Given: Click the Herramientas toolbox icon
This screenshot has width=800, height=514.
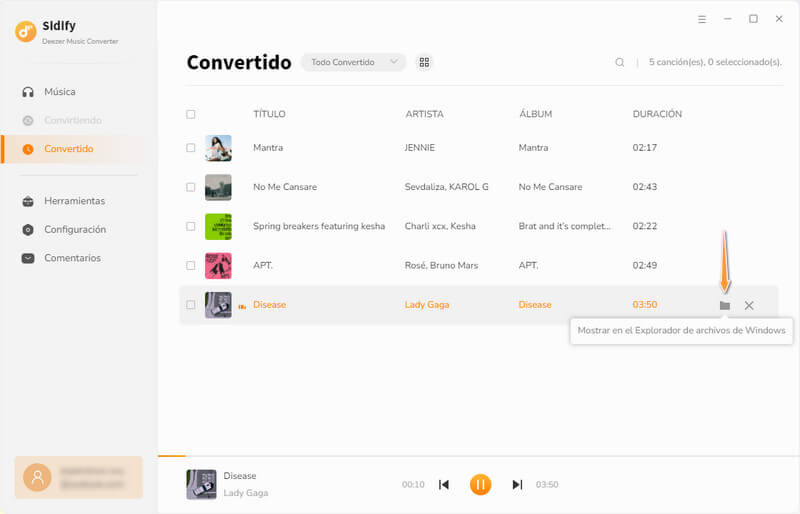Looking at the screenshot, I should 28,201.
